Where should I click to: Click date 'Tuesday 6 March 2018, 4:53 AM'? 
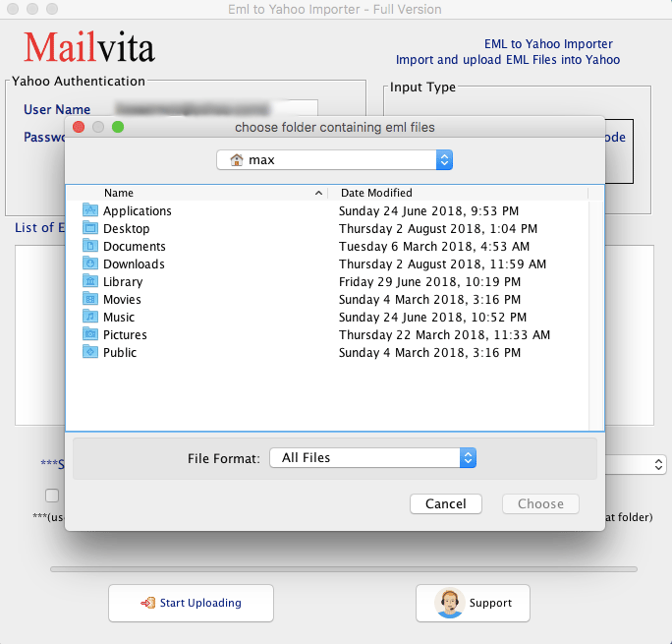coord(434,246)
